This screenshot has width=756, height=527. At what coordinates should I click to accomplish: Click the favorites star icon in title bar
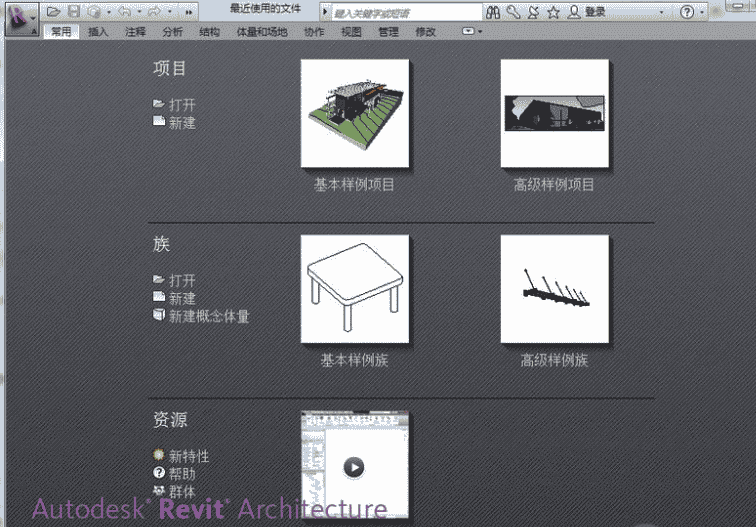coord(552,12)
